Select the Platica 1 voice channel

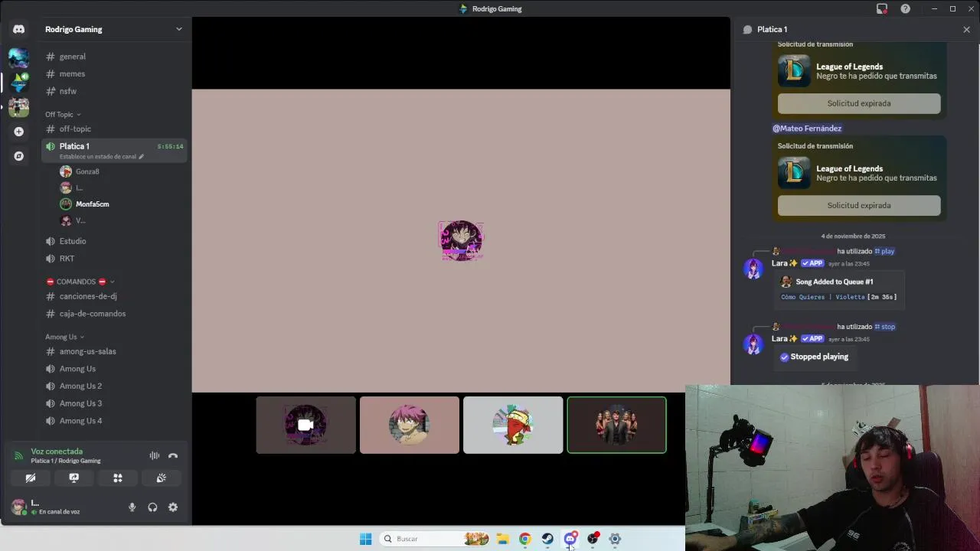pyautogui.click(x=115, y=150)
